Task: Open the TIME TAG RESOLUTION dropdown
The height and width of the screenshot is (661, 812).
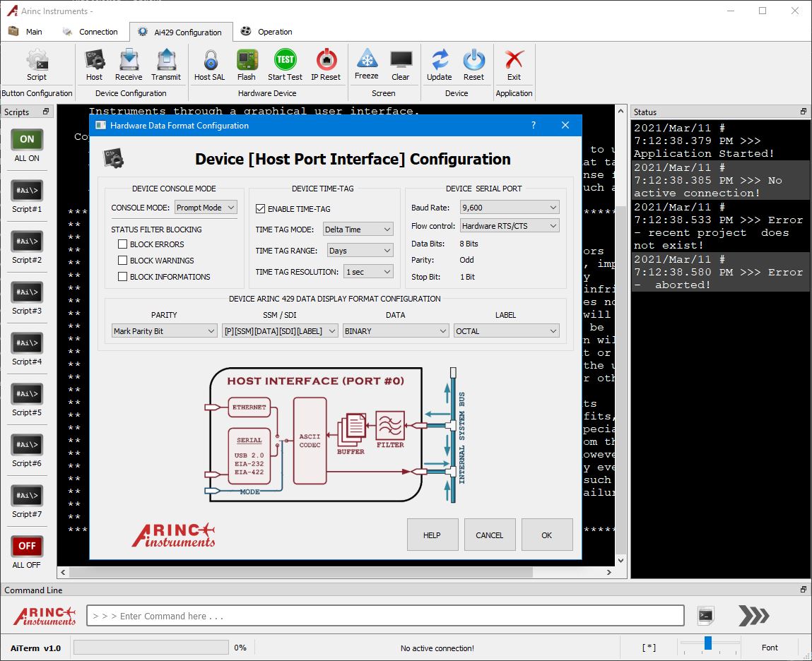Action: coord(367,271)
